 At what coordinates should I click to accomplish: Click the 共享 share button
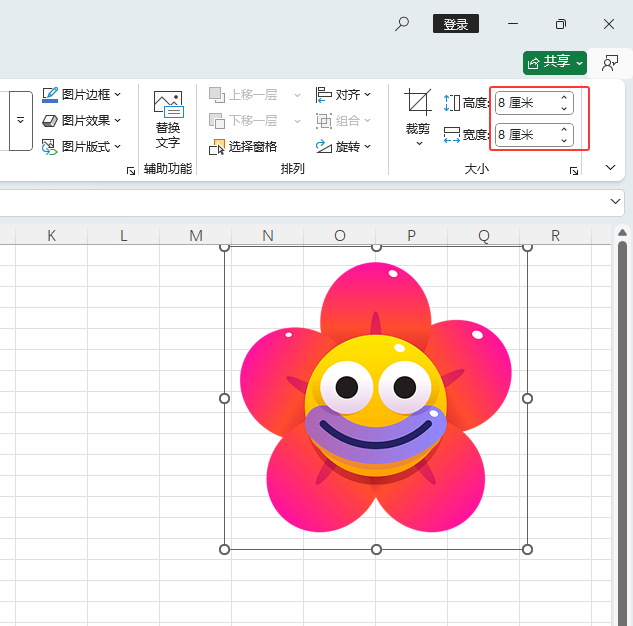(554, 62)
